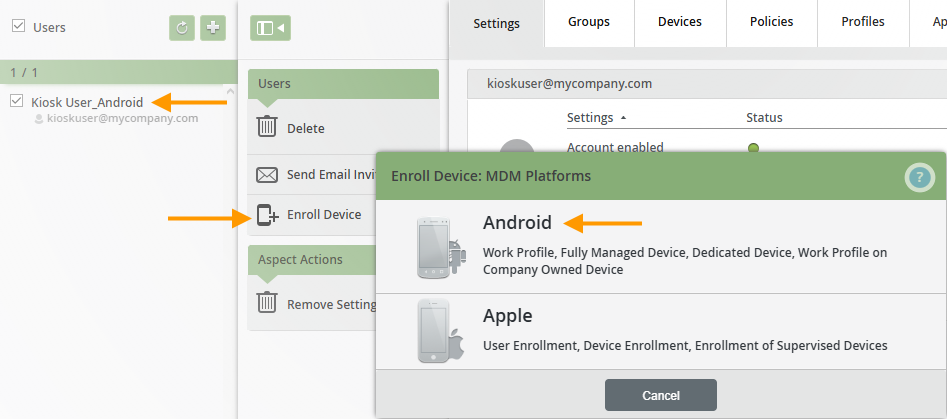Click the Remove Settings trash icon
This screenshot has height=419, width=947.
266,302
